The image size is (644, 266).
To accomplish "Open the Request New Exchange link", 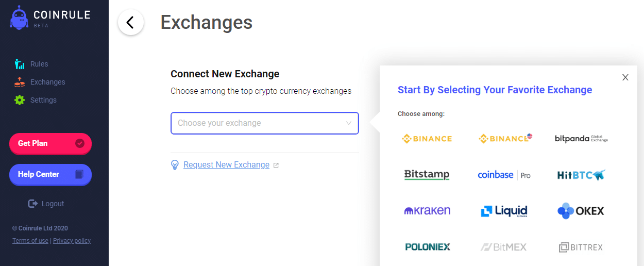I will (226, 165).
